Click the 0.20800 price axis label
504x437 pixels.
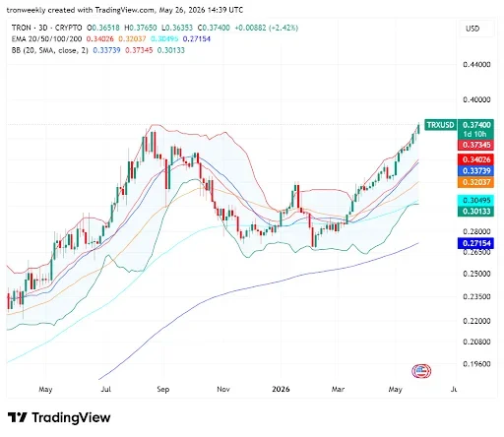click(x=476, y=342)
